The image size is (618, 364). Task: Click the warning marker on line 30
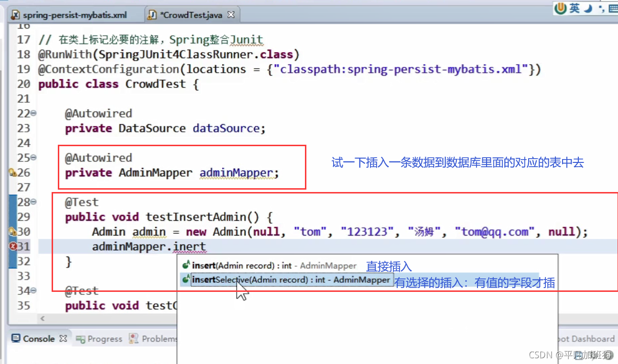[13, 232]
